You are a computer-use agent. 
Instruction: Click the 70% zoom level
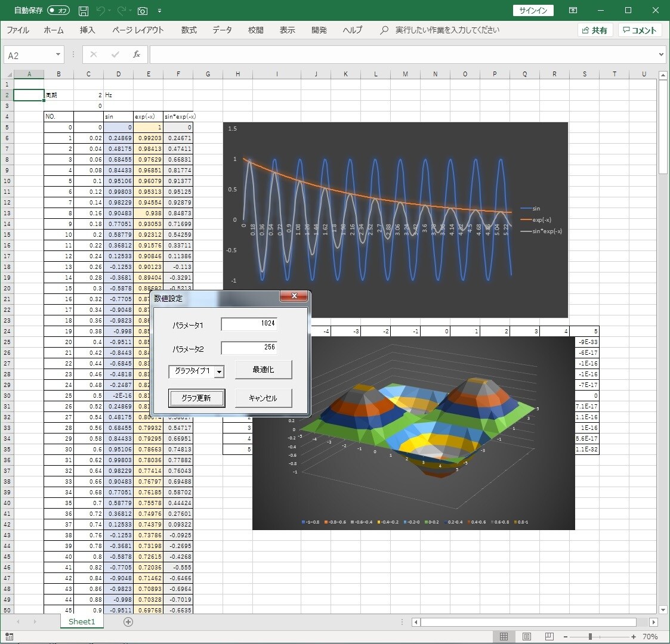650,637
